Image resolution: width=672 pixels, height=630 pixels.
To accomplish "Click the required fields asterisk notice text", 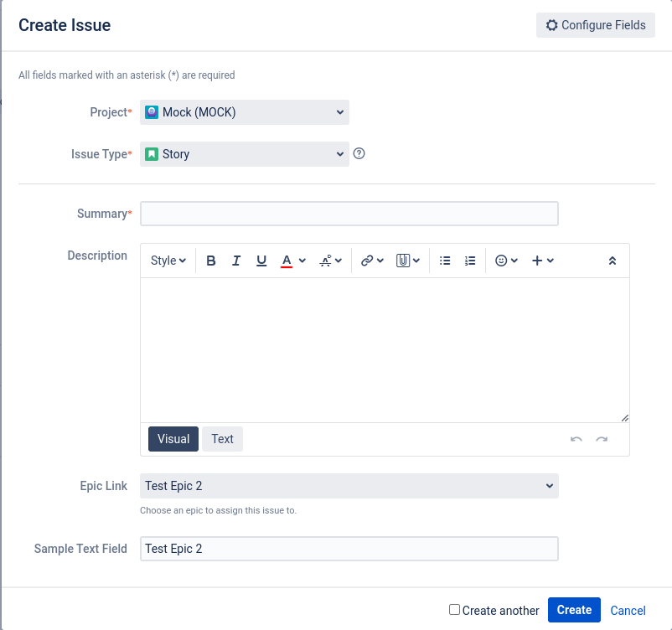I will [127, 75].
